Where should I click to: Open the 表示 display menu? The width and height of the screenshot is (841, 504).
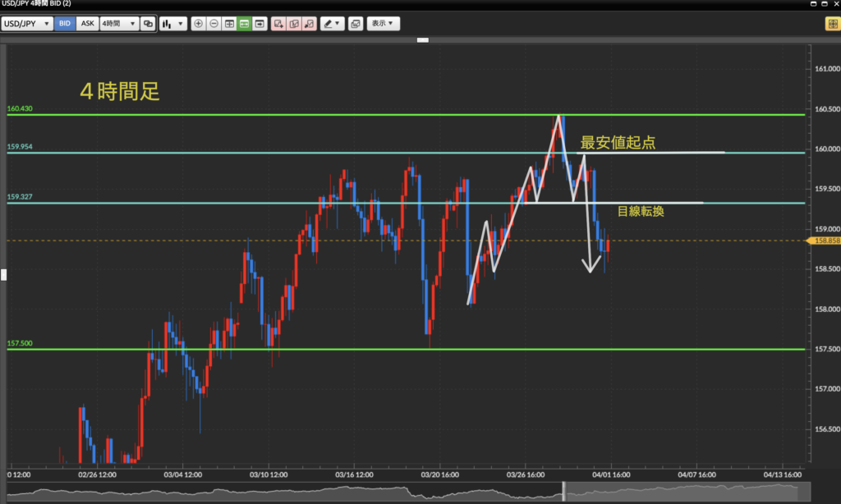(x=383, y=24)
